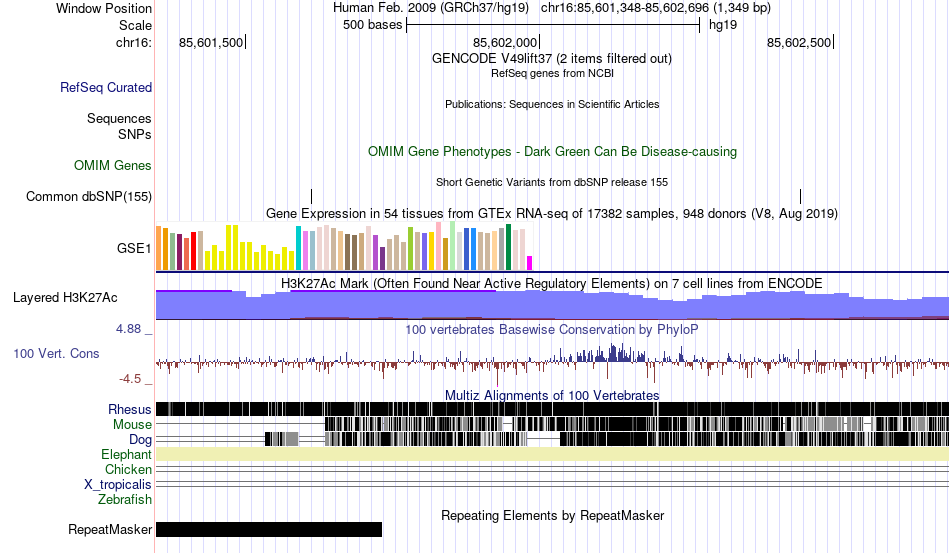Click the yellow Elephant alignment band

click(x=553, y=454)
